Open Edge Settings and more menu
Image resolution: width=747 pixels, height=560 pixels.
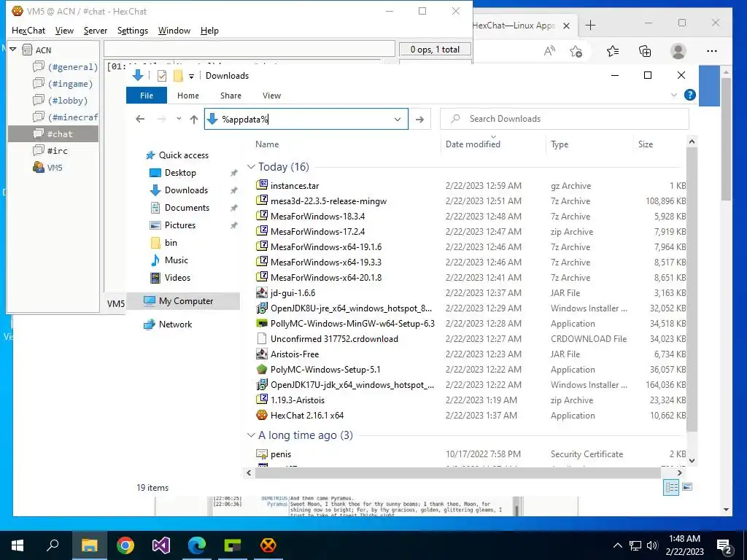[712, 51]
